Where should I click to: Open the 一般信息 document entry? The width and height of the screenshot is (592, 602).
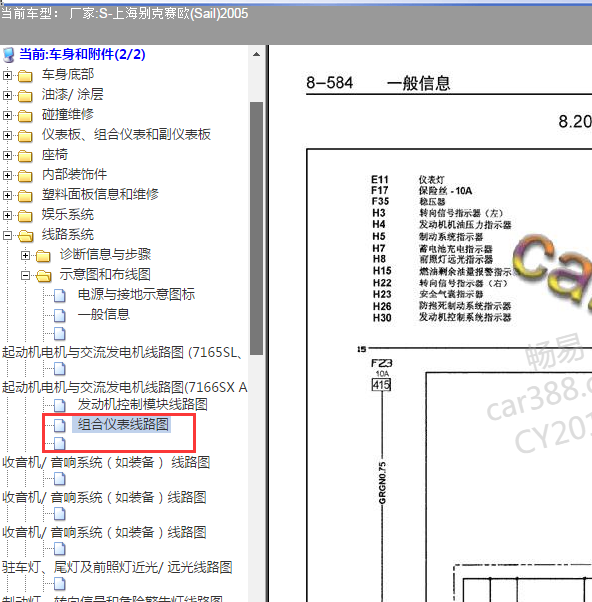tap(104, 314)
